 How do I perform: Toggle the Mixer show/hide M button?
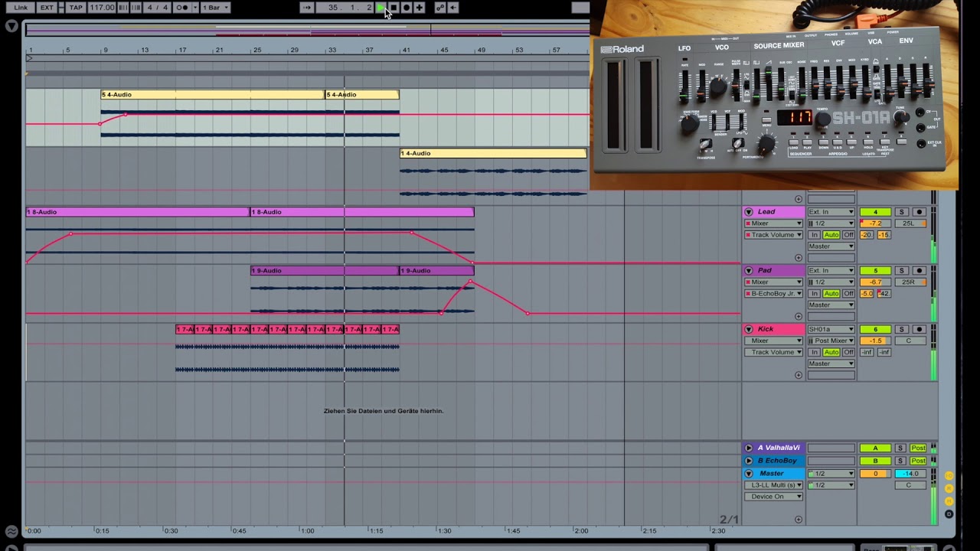click(x=949, y=501)
